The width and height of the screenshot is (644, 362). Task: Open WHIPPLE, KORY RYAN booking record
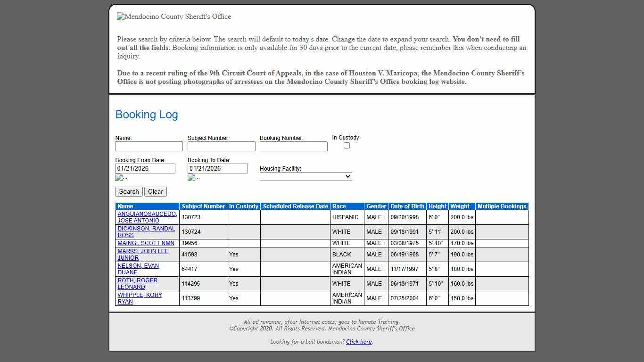pos(139,298)
